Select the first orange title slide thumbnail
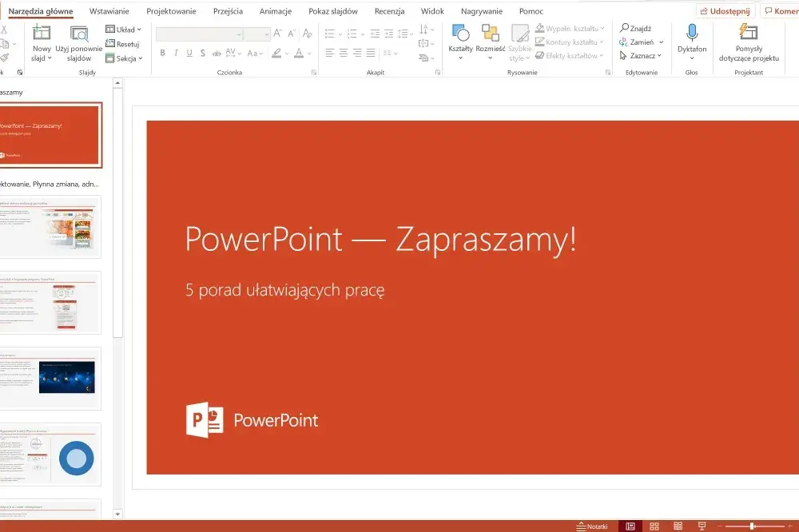The image size is (799, 532). (50, 135)
